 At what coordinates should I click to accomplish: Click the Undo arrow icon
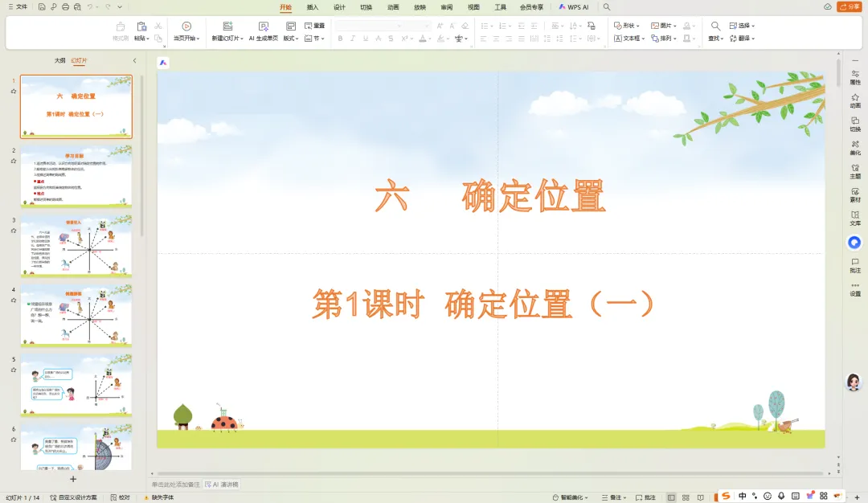click(90, 7)
